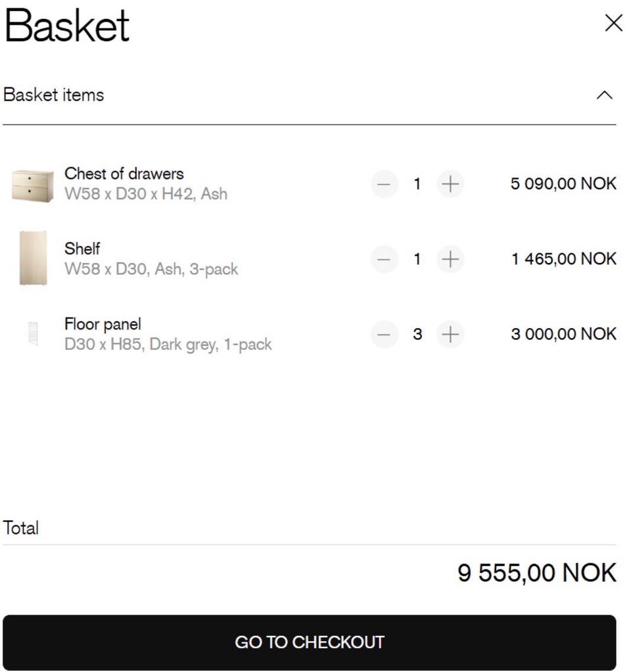Add one more Shelf with plus
This screenshot has width=631, height=672.
pos(450,259)
